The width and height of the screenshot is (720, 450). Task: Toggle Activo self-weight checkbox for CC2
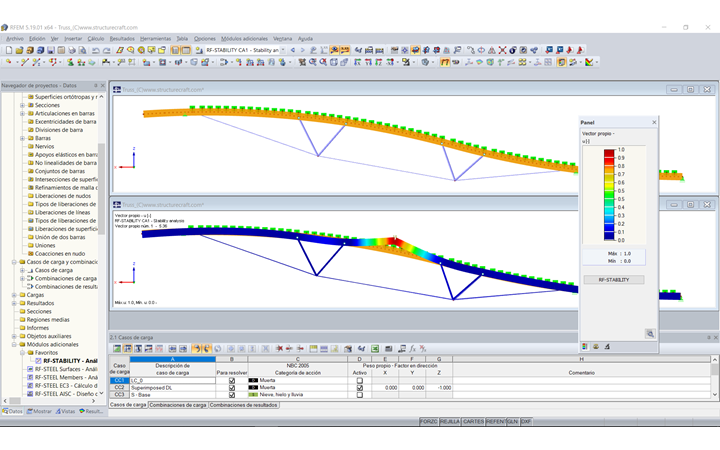(x=360, y=388)
